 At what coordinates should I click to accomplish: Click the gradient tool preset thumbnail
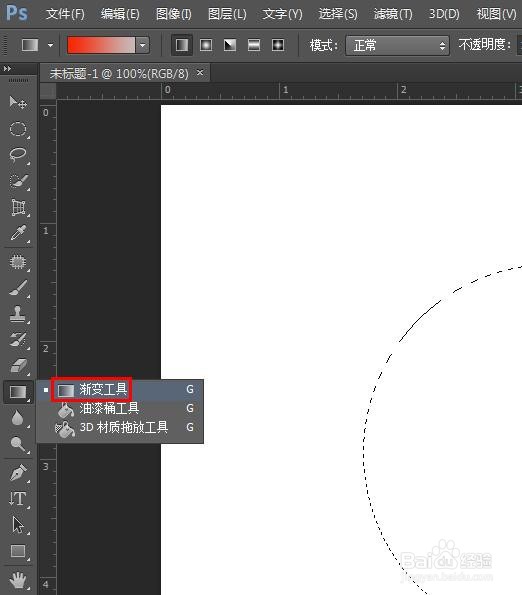coord(30,45)
